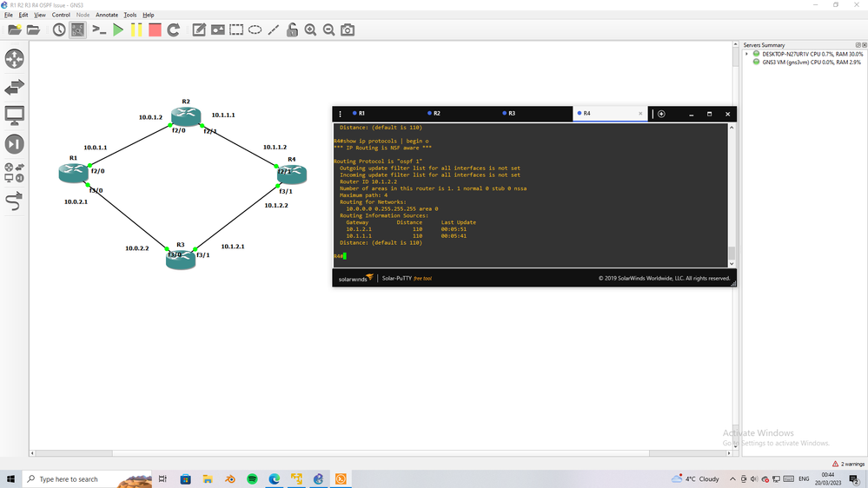868x488 pixels.
Task: Toggle the lock/unlock items padlock
Action: coord(292,30)
